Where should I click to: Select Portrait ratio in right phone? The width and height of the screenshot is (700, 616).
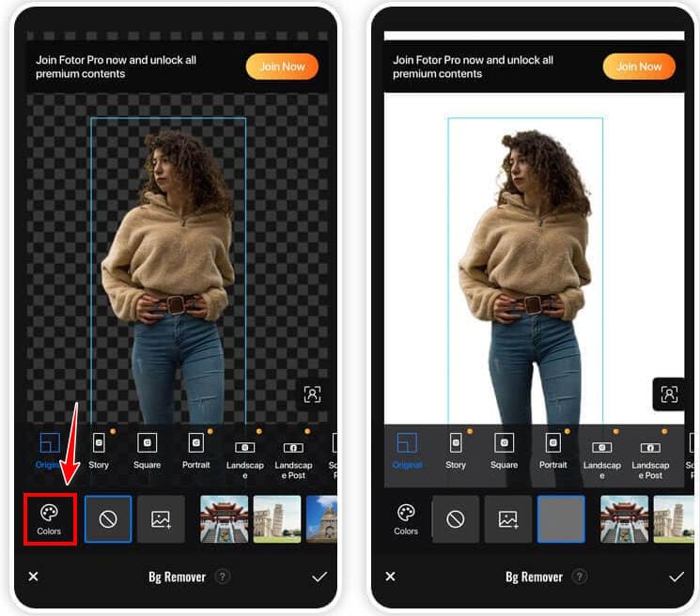(x=553, y=451)
